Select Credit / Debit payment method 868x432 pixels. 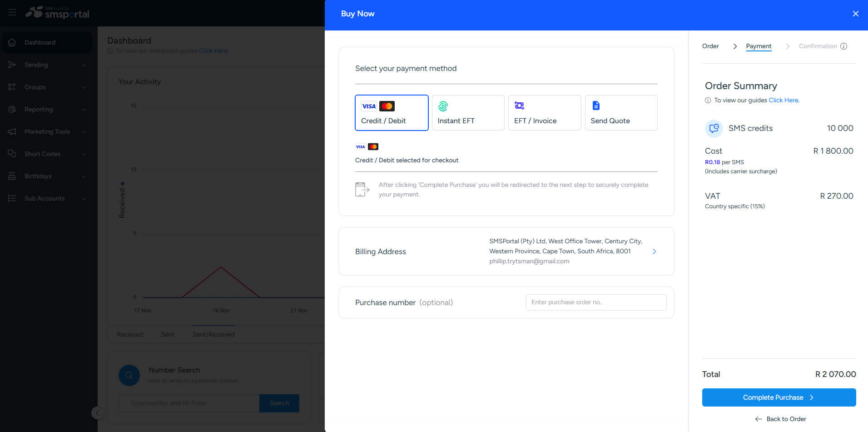(x=392, y=113)
